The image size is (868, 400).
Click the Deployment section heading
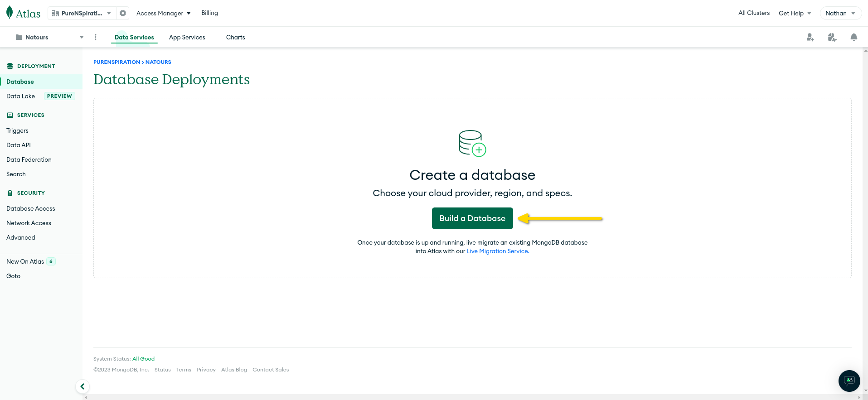click(36, 66)
